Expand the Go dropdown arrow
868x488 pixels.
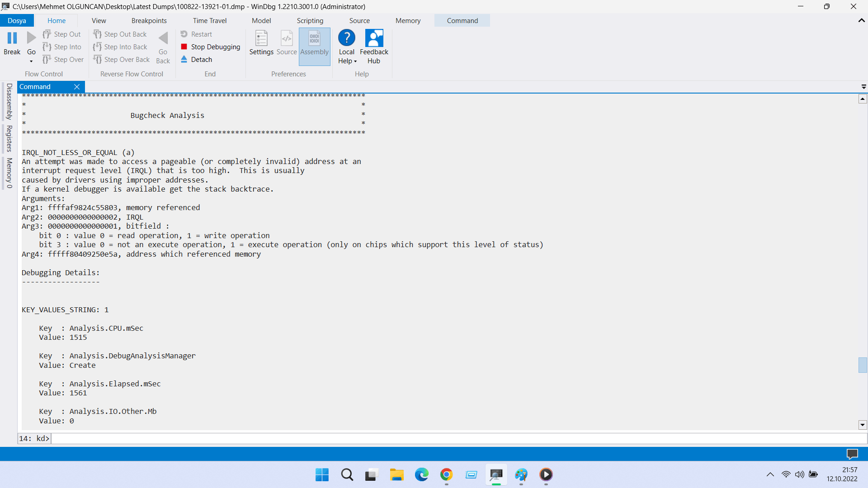[x=31, y=61]
